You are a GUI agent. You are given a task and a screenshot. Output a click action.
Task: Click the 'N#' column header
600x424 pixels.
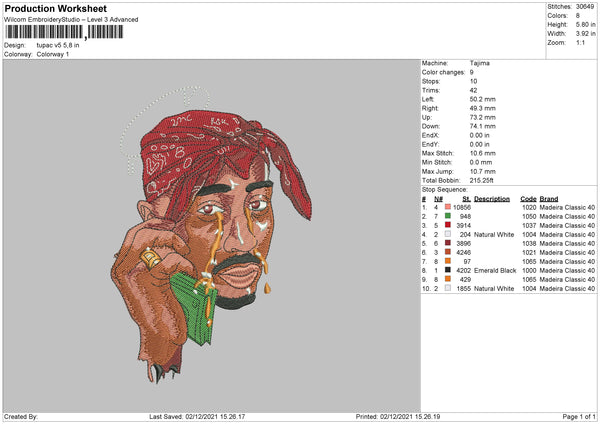pos(438,199)
